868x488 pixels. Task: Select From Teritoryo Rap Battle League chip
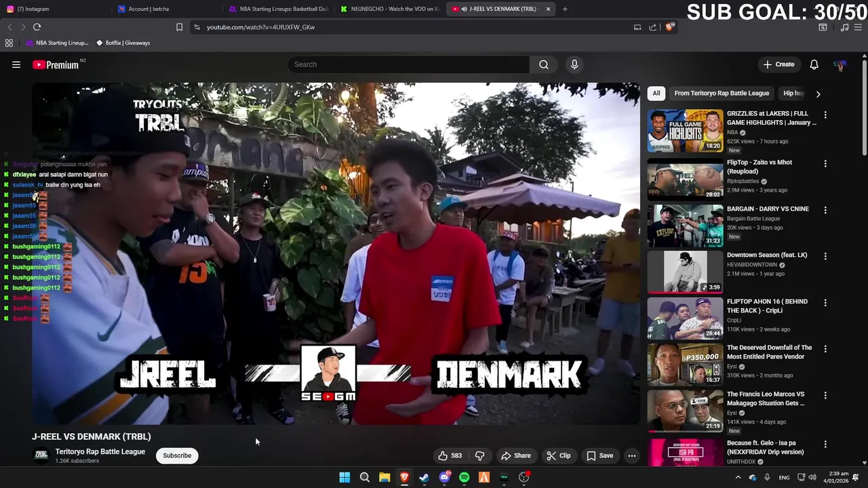pos(722,94)
